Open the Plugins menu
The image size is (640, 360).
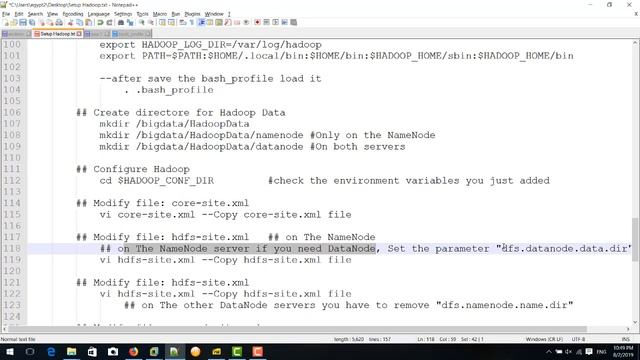point(192,14)
